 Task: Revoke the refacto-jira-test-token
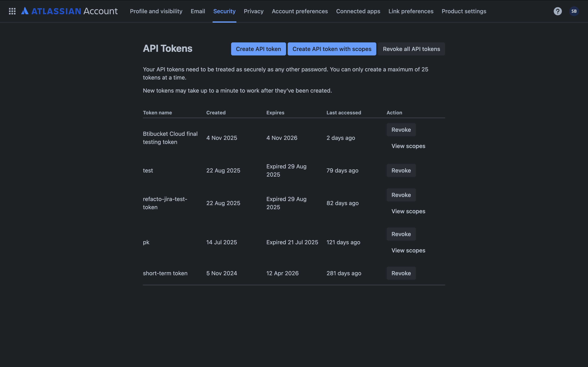(x=401, y=195)
